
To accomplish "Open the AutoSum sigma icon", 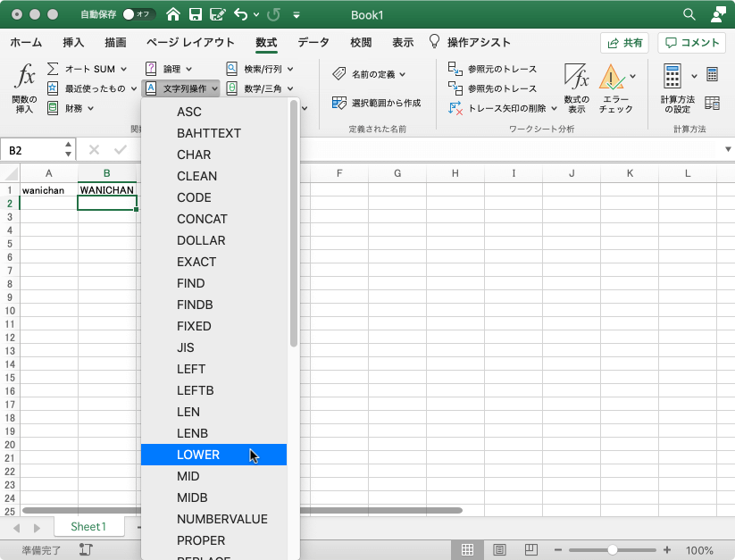I will coord(53,69).
